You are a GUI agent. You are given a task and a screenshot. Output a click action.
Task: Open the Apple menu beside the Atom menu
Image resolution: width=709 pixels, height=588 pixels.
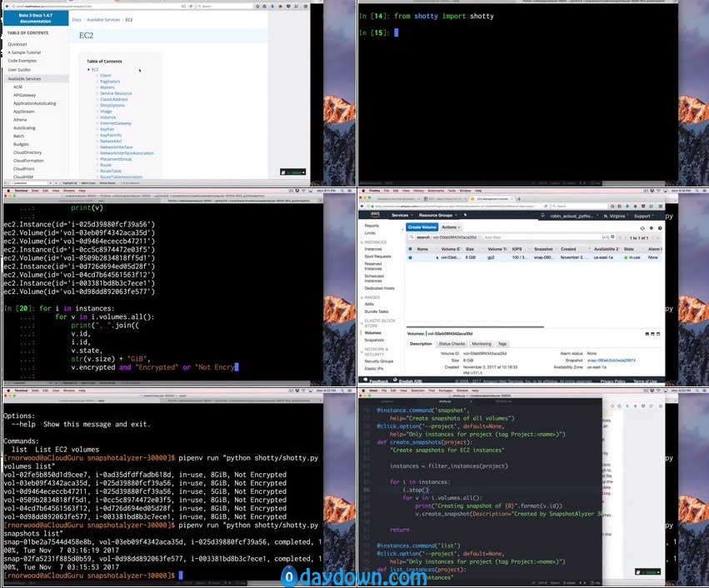click(362, 391)
